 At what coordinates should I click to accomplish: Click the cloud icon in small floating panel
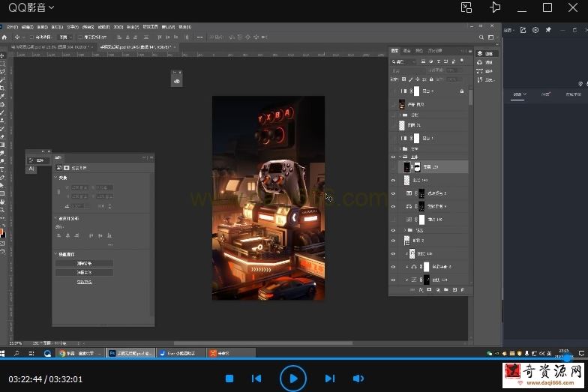coord(177,81)
